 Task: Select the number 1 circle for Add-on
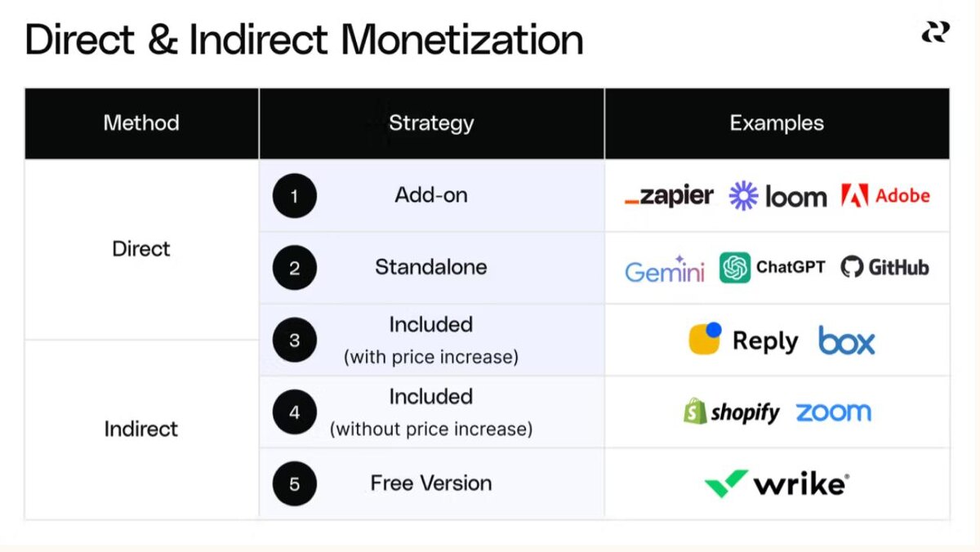coord(294,196)
